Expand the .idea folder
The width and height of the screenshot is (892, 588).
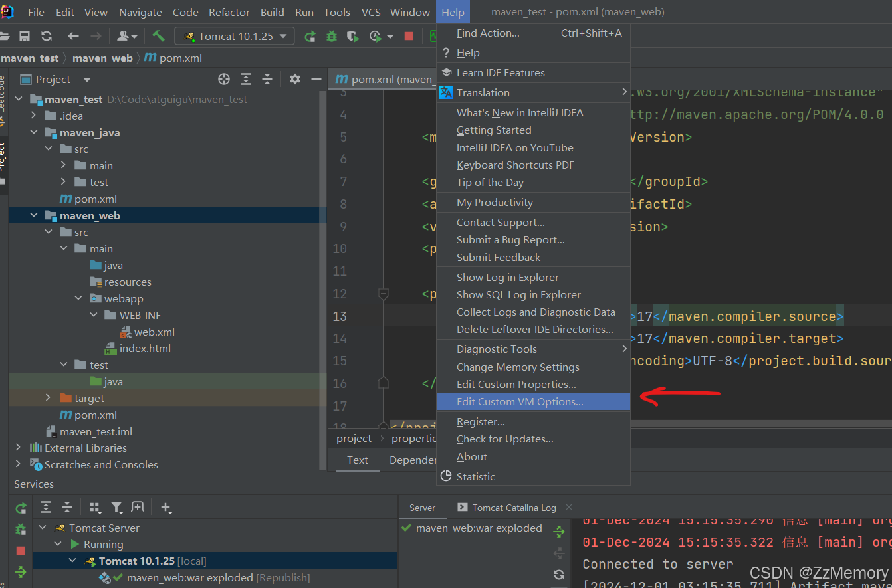[x=34, y=116]
